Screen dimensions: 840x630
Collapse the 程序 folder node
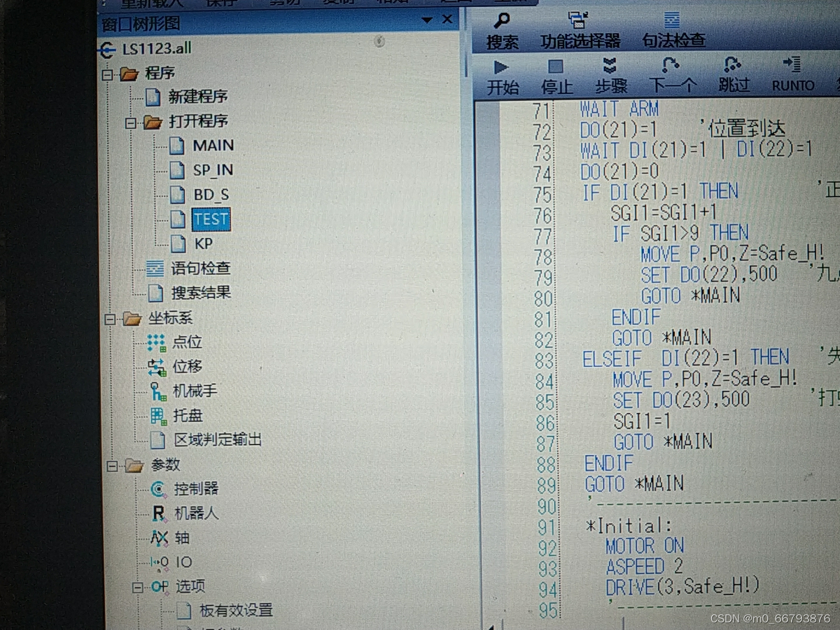107,74
